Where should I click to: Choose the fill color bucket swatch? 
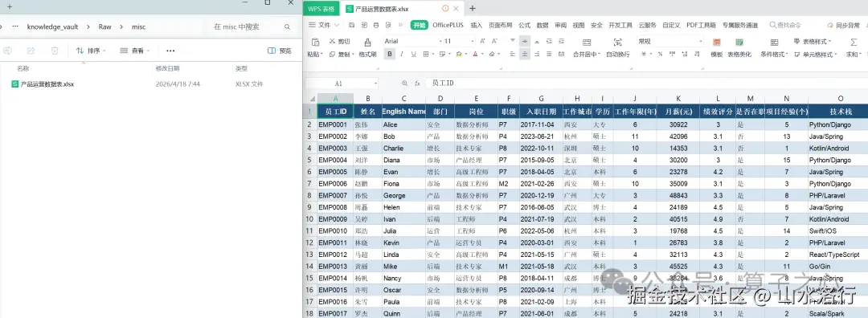(458, 54)
